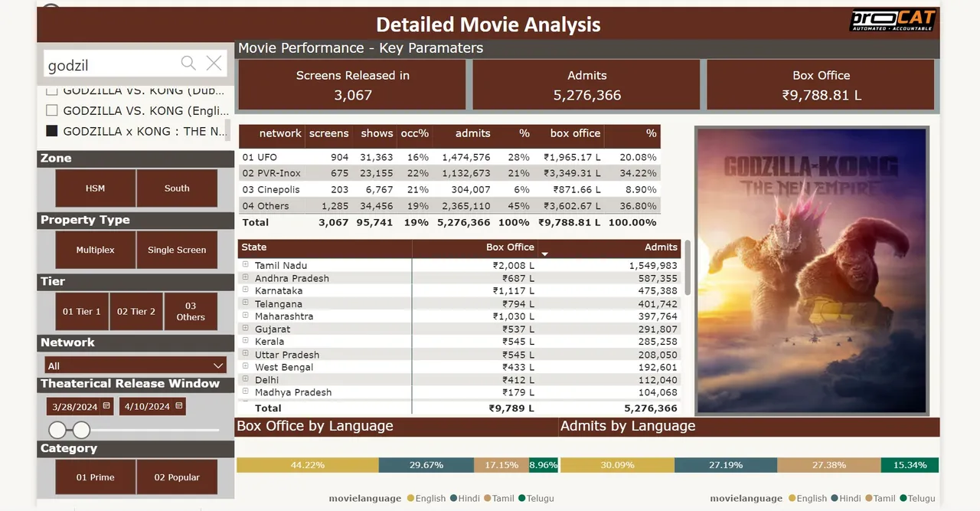980x511 pixels.
Task: Check the GODZILLA VS. KONG (Dub... checkbox
Action: point(52,90)
